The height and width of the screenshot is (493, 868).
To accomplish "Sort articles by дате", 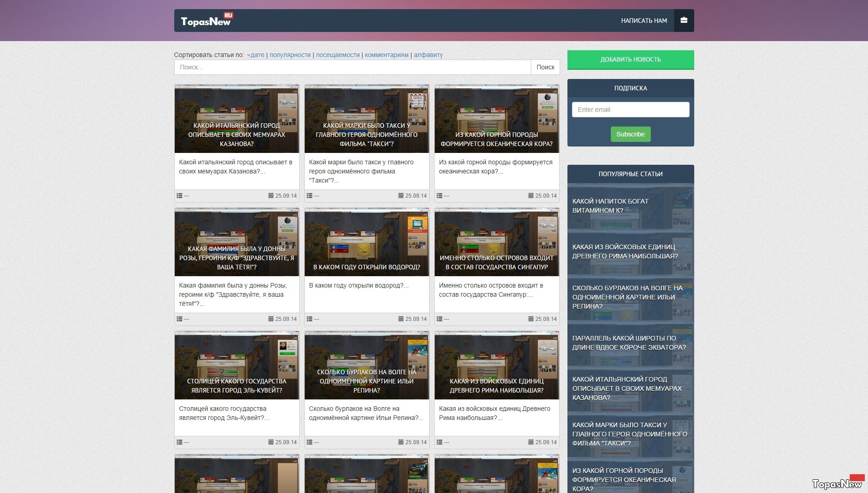I will [257, 55].
